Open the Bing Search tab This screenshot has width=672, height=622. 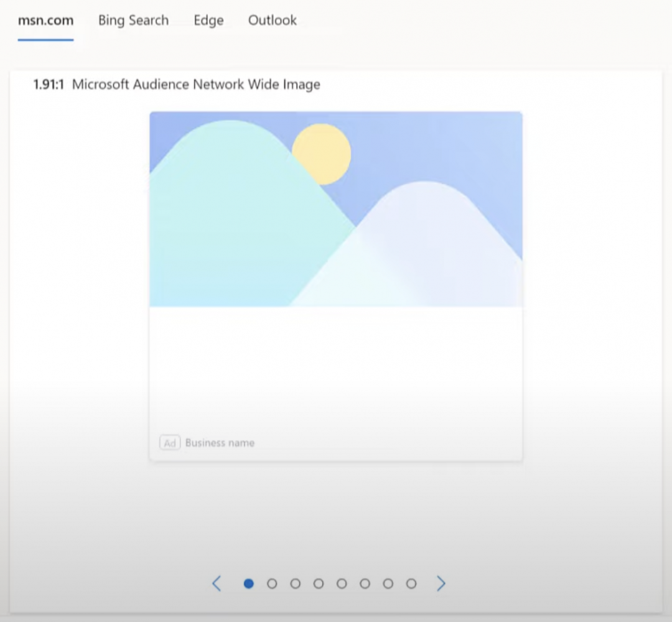pyautogui.click(x=133, y=21)
